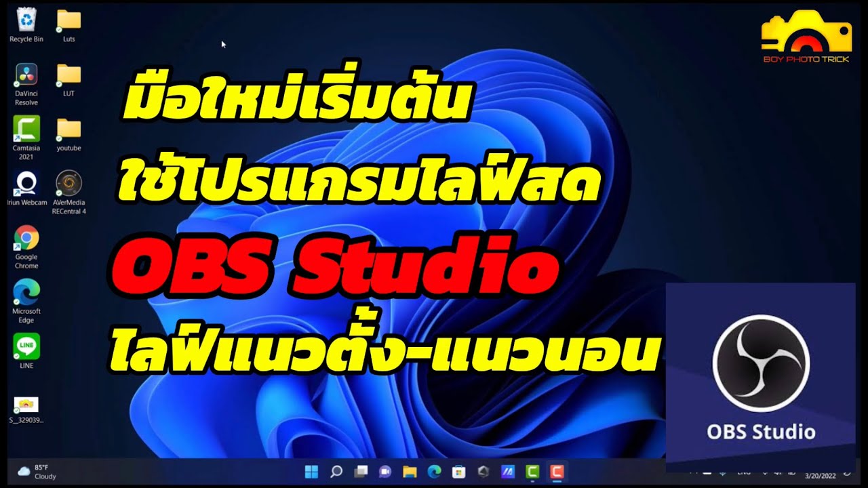Switch to green Camtasia taskbar app
The height and width of the screenshot is (488, 868).
pyautogui.click(x=532, y=472)
